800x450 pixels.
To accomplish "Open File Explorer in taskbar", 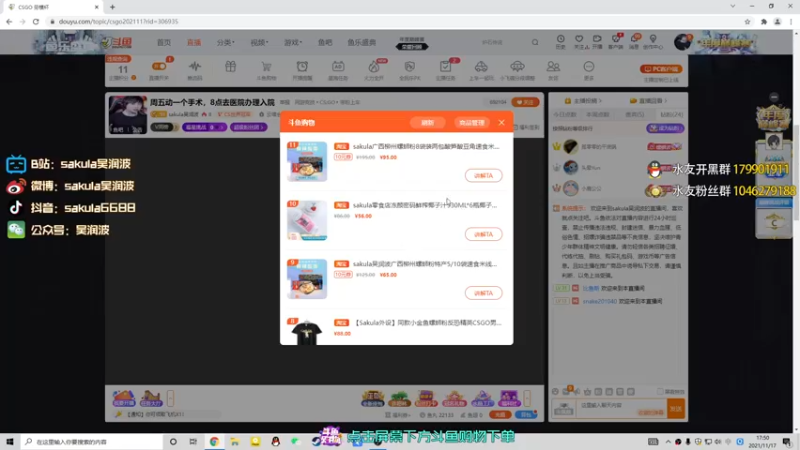I will coord(235,442).
